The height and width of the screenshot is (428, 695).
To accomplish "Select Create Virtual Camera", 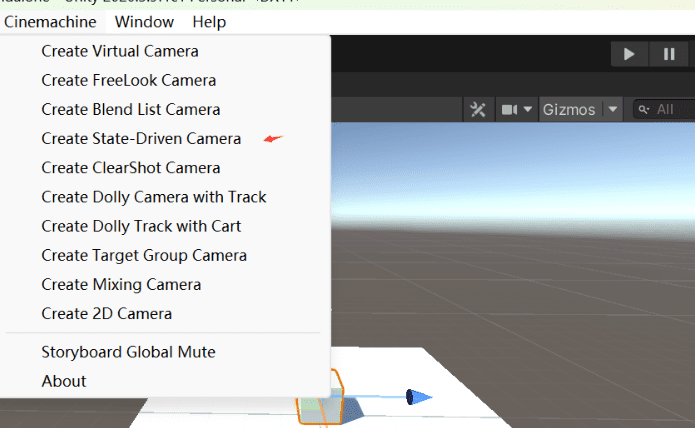I will [x=120, y=51].
